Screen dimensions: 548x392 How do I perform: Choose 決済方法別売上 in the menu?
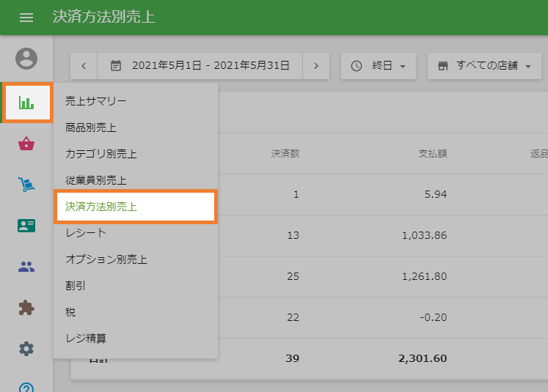(x=136, y=207)
